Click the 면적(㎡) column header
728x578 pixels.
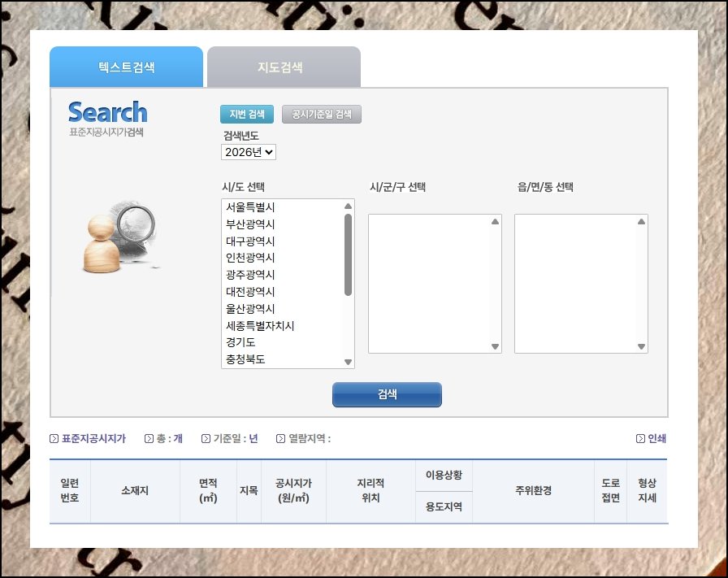tap(209, 491)
